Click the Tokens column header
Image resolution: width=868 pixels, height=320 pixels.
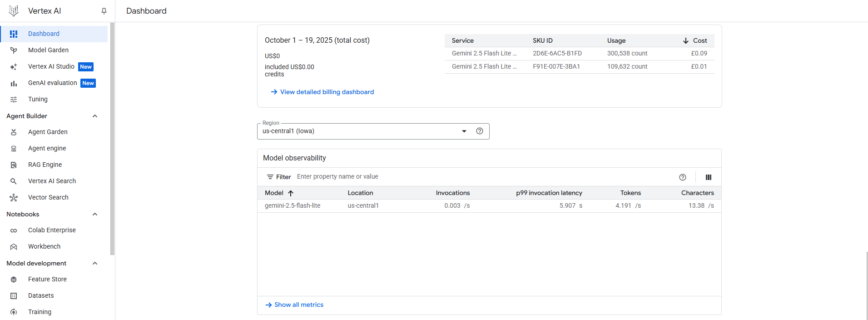[x=631, y=193]
